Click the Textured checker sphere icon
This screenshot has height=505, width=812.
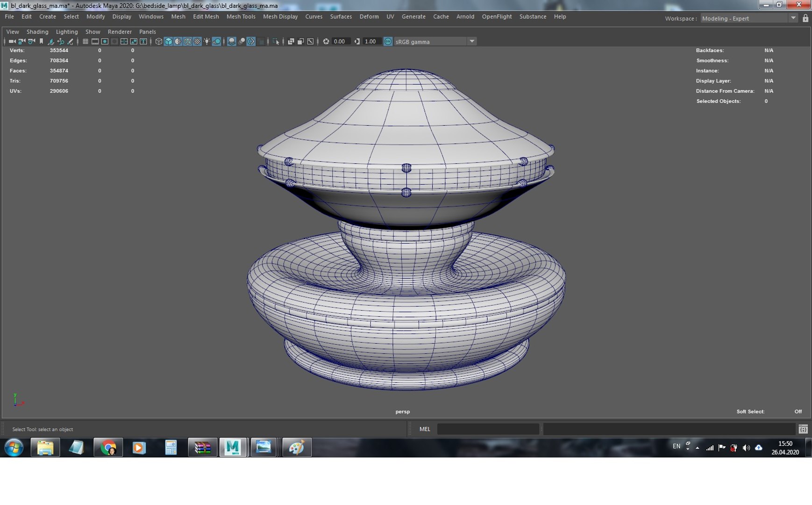click(197, 42)
